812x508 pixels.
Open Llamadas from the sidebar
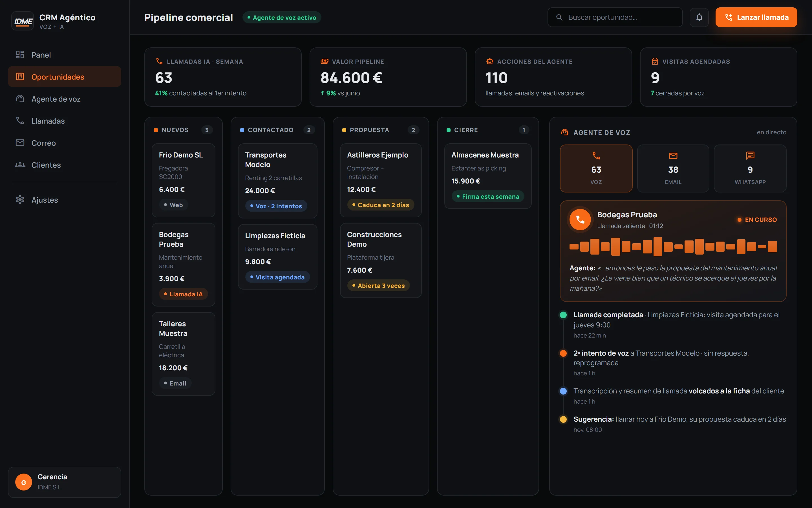(x=64, y=121)
